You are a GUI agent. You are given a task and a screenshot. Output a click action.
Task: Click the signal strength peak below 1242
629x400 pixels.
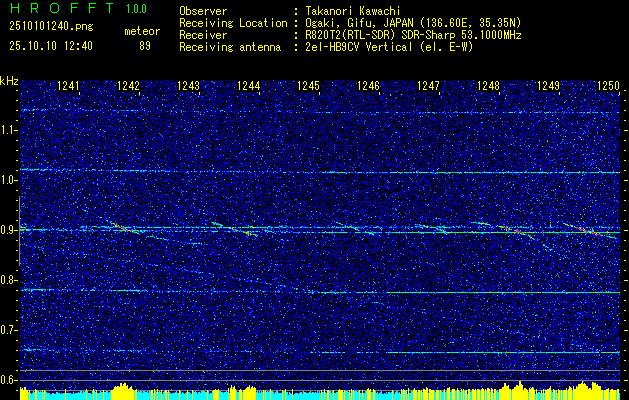point(123,389)
